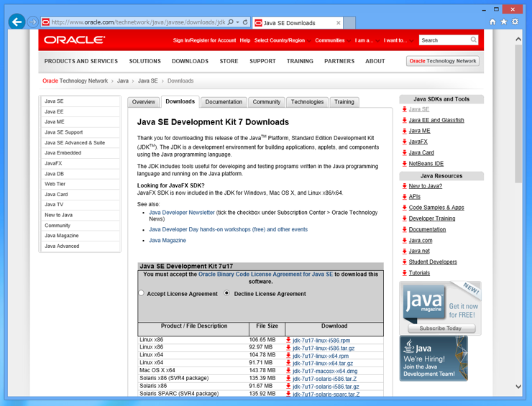
Task: Click download icon beside jdk-7u17-macosx-x64.dmg
Action: pos(288,371)
